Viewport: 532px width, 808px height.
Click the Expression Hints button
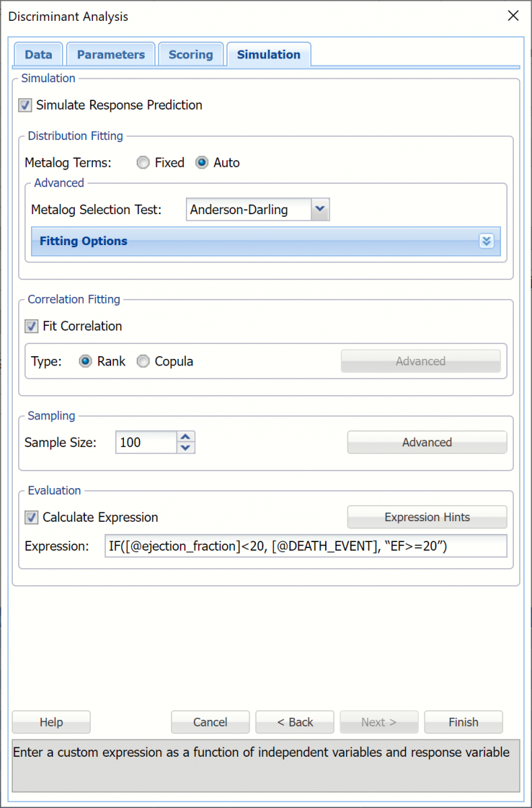(x=427, y=517)
